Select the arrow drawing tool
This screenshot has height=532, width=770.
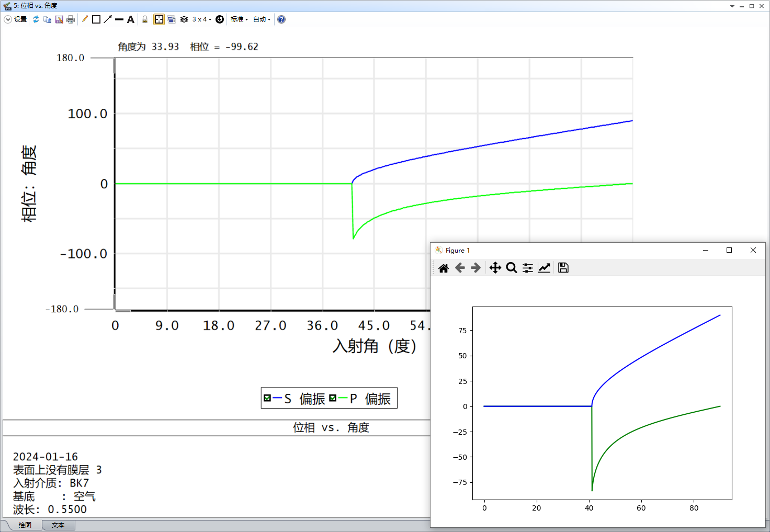pos(108,19)
